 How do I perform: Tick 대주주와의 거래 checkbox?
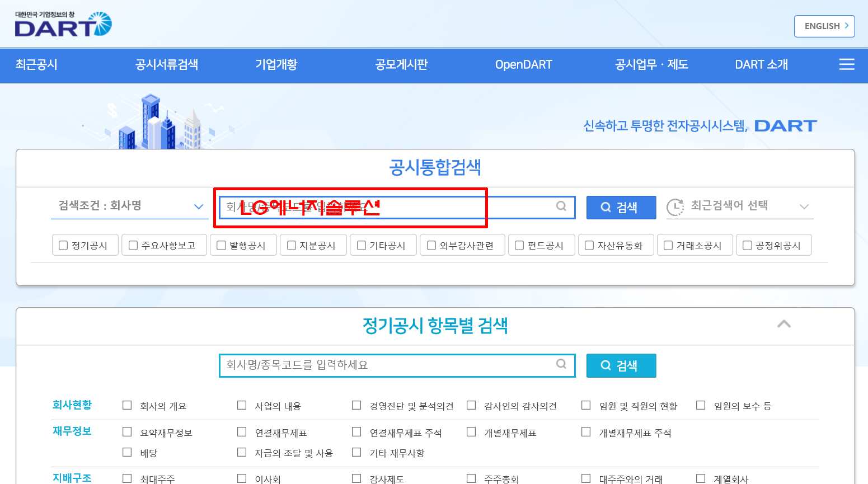(586, 478)
